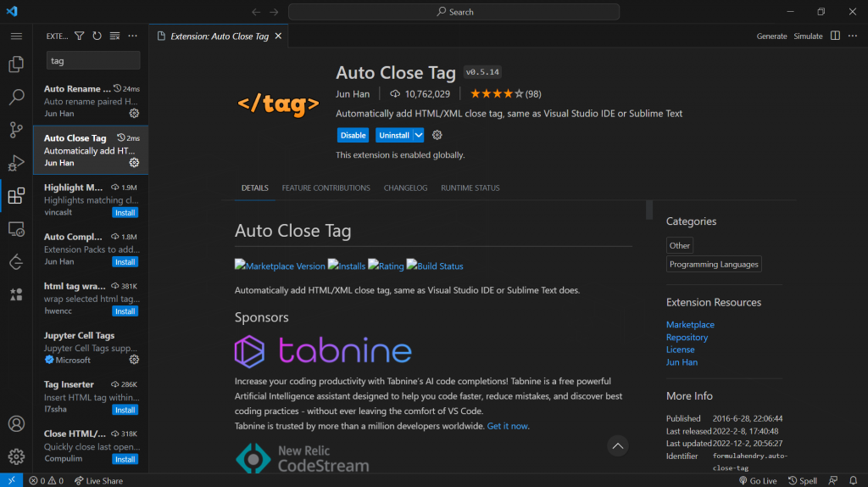Select Auto Rename Tag in list

click(91, 101)
